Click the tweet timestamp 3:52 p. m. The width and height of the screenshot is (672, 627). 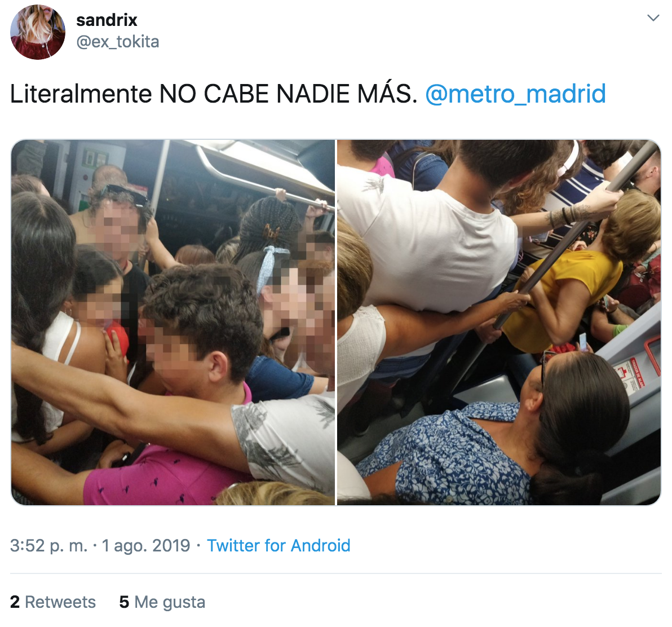tap(49, 546)
